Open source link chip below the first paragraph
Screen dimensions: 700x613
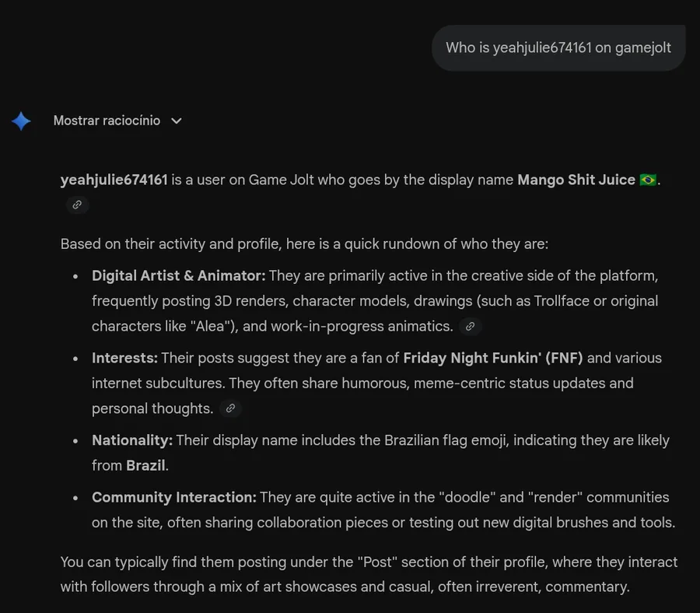77,205
